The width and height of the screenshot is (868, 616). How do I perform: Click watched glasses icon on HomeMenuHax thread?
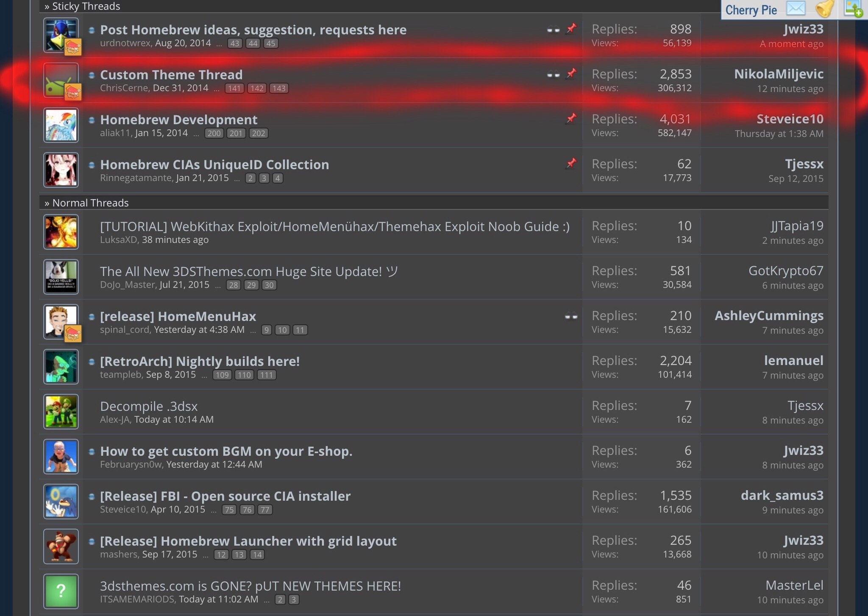571,316
